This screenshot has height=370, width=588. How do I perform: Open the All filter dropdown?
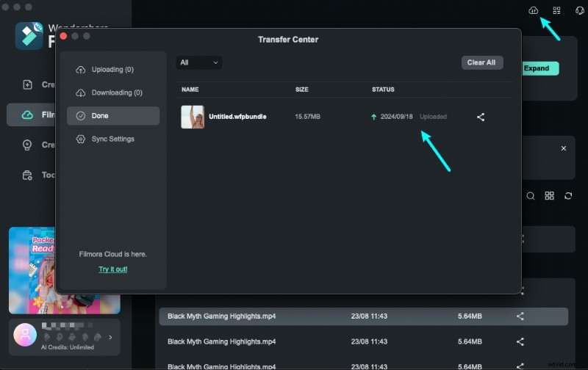pyautogui.click(x=199, y=62)
